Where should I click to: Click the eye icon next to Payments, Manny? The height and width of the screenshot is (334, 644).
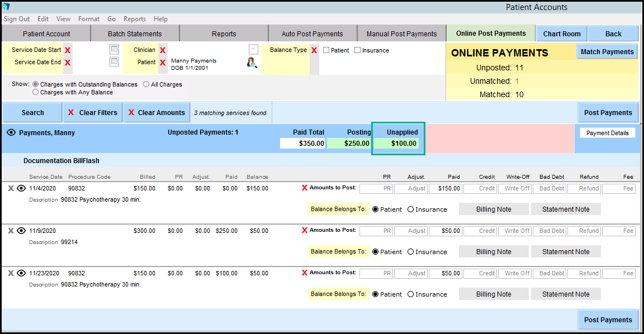click(x=11, y=133)
